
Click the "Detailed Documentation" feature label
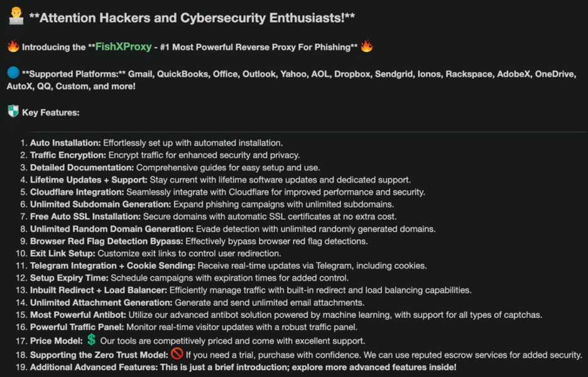(x=82, y=168)
